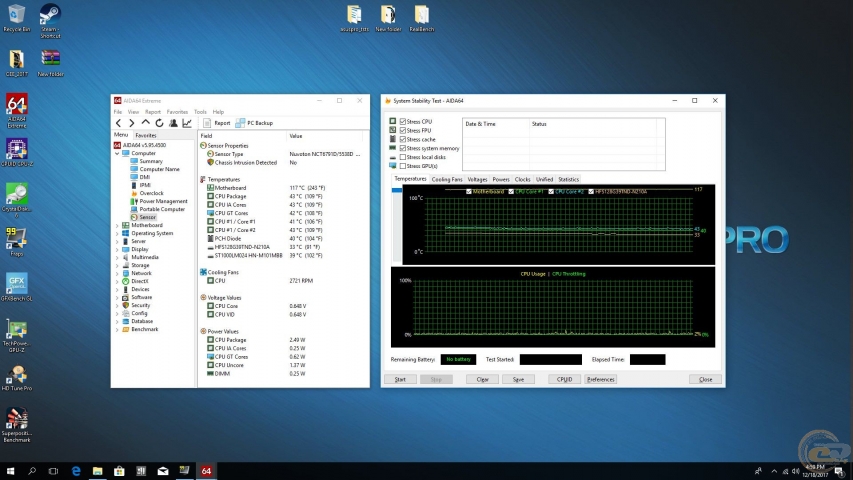853x480 pixels.
Task: Uncheck the Stress FPU checkbox
Action: pyautogui.click(x=403, y=131)
